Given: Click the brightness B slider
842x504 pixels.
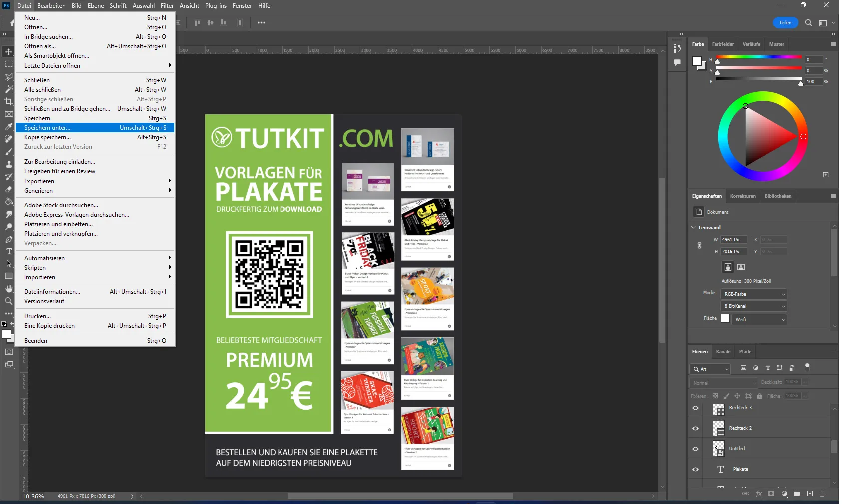Looking at the screenshot, I should click(759, 79).
